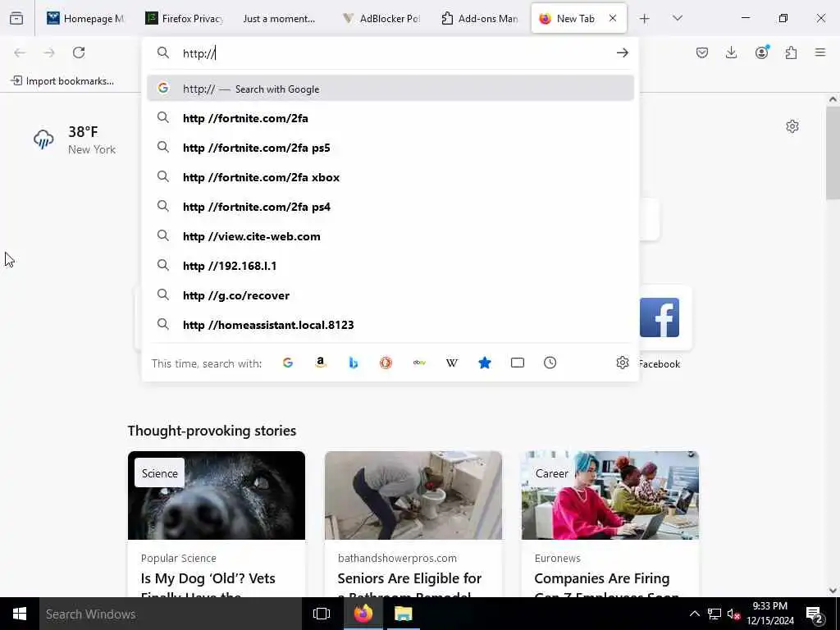The image size is (840, 630).
Task: Switch to the Homepage tab
Action: 84,19
